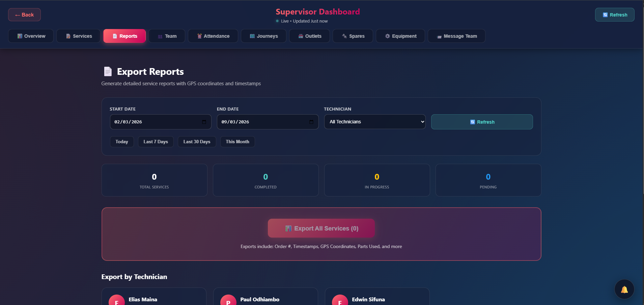Click the notification bell icon
644x305 pixels.
tap(624, 289)
